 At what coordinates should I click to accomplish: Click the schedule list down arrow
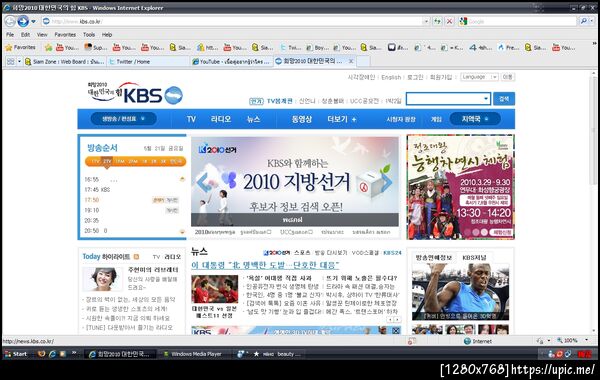tap(182, 232)
